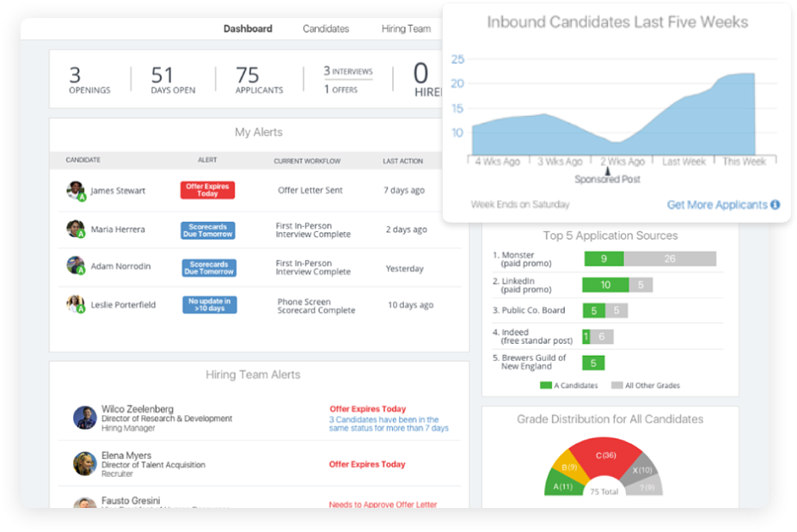
Task: Click the X(10) gray gauge segment
Action: tap(642, 470)
